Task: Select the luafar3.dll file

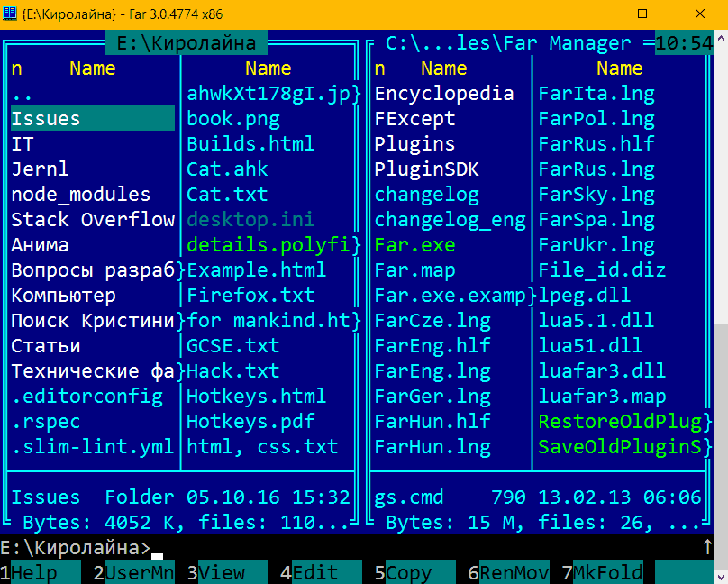Action: 602,371
